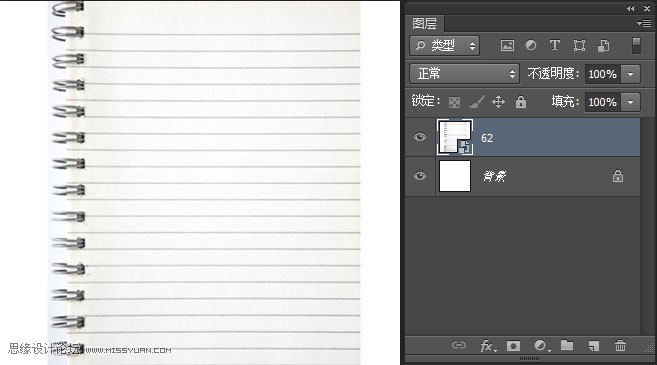Filter for shape layers icon

579,45
